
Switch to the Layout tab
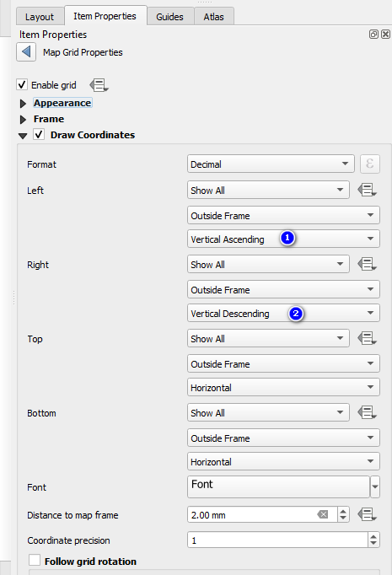tap(40, 17)
